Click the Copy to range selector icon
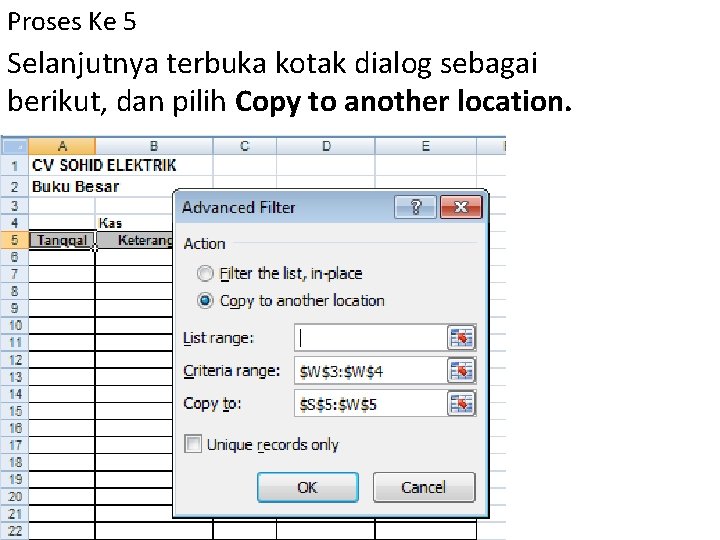 click(x=461, y=404)
